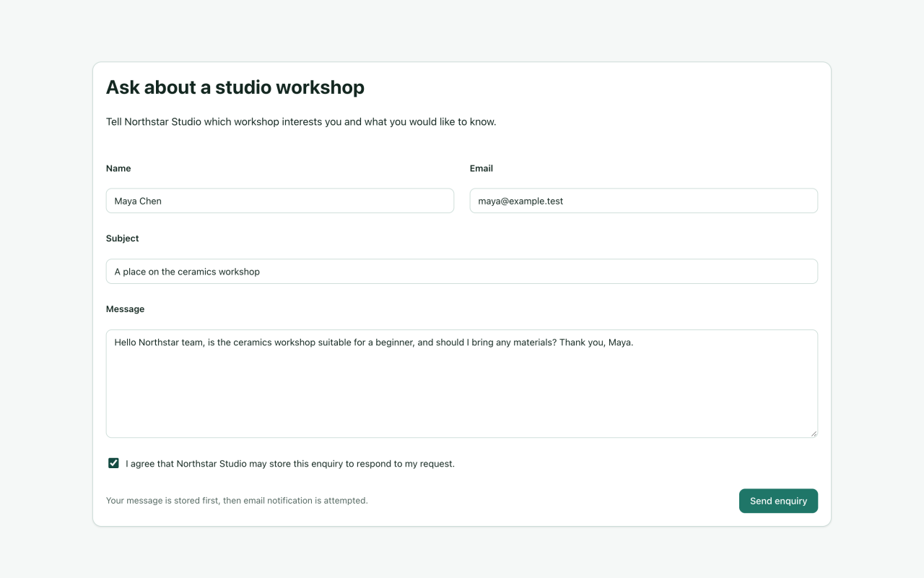
Task: Click the note "Your message is stored first…"
Action: (237, 500)
